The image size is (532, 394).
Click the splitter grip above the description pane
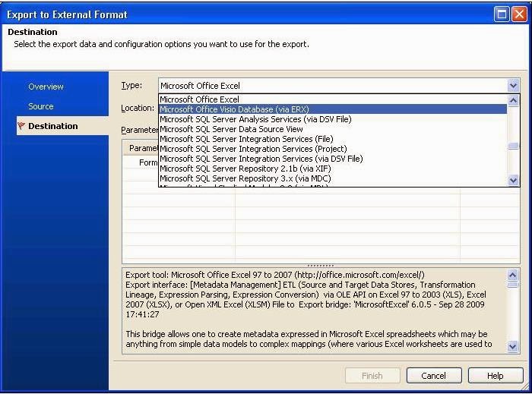coord(321,266)
